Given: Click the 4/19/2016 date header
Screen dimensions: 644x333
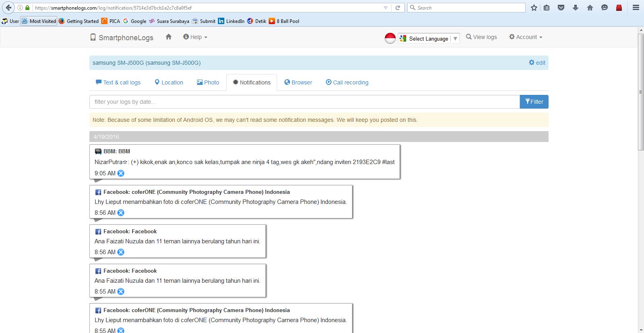Looking at the screenshot, I should pos(319,137).
